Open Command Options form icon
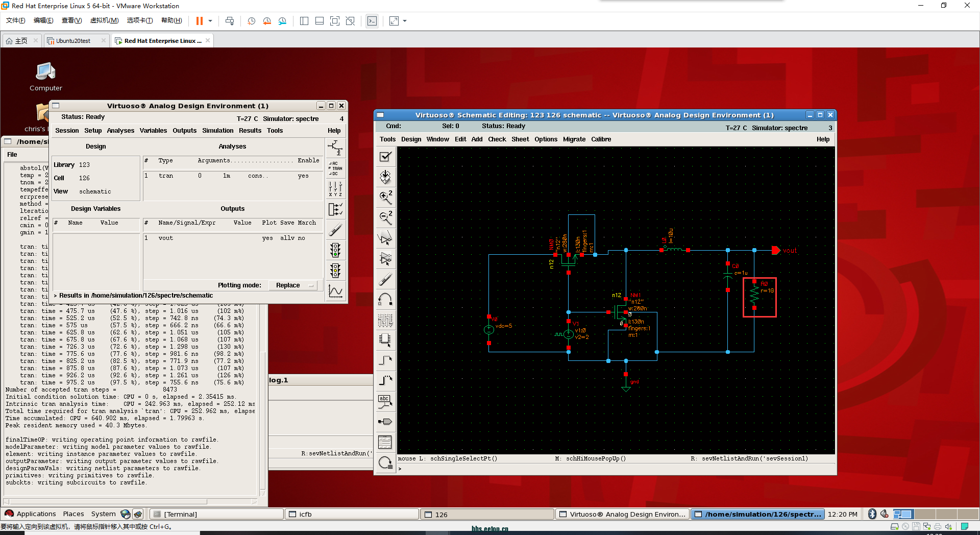 (x=385, y=443)
